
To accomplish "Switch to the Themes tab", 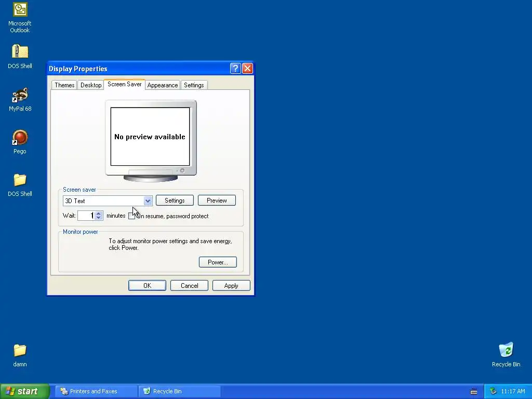I will point(64,85).
